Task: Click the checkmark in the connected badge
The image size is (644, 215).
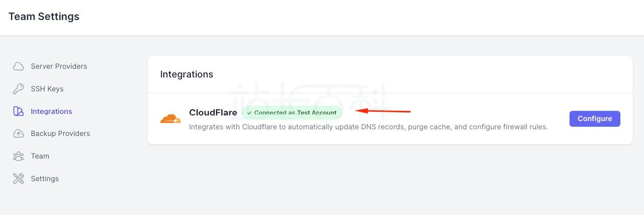Action: [x=249, y=113]
